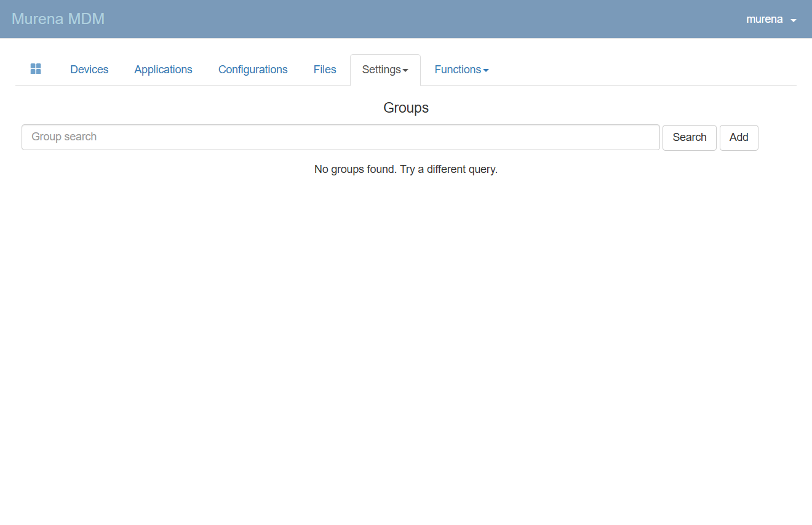Open the Configurations tab
Viewport: 812px width, 525px height.
click(253, 70)
